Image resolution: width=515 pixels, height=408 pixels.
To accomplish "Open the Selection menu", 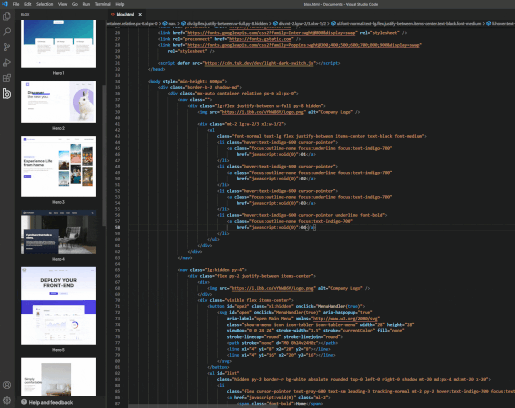I will [45, 4].
